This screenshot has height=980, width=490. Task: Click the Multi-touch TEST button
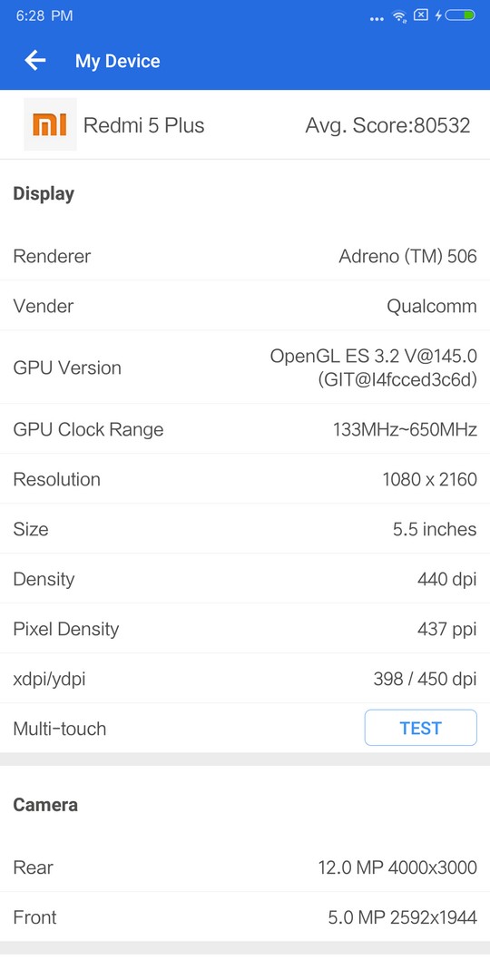pos(421,728)
